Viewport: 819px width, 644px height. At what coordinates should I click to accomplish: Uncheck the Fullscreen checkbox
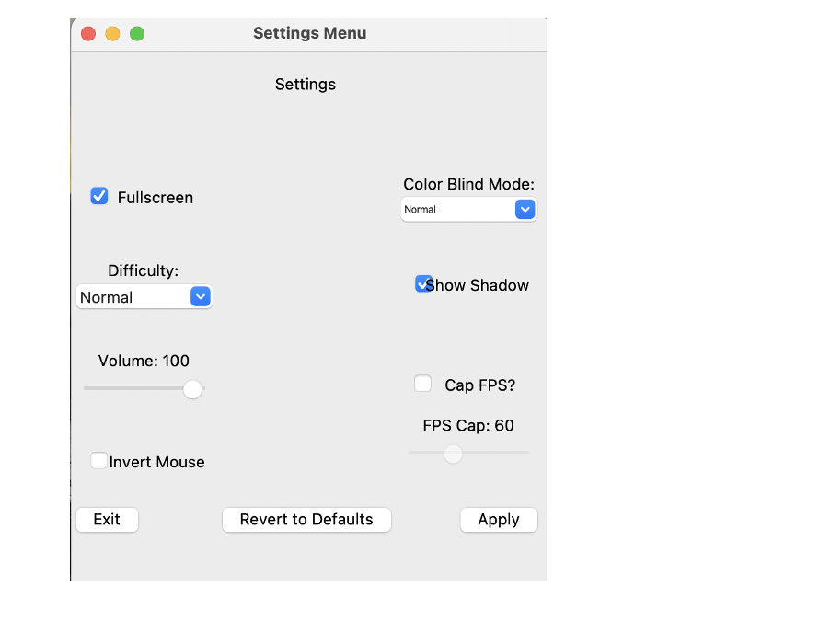[99, 196]
